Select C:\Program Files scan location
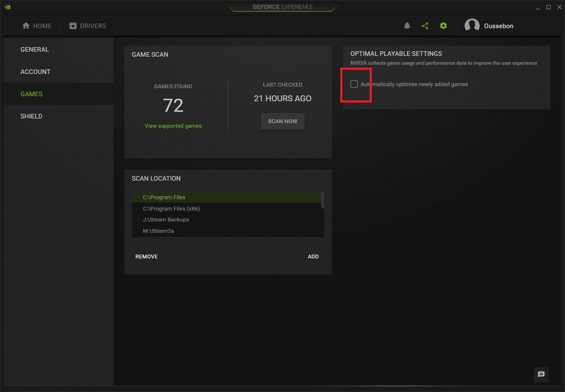 coord(226,197)
